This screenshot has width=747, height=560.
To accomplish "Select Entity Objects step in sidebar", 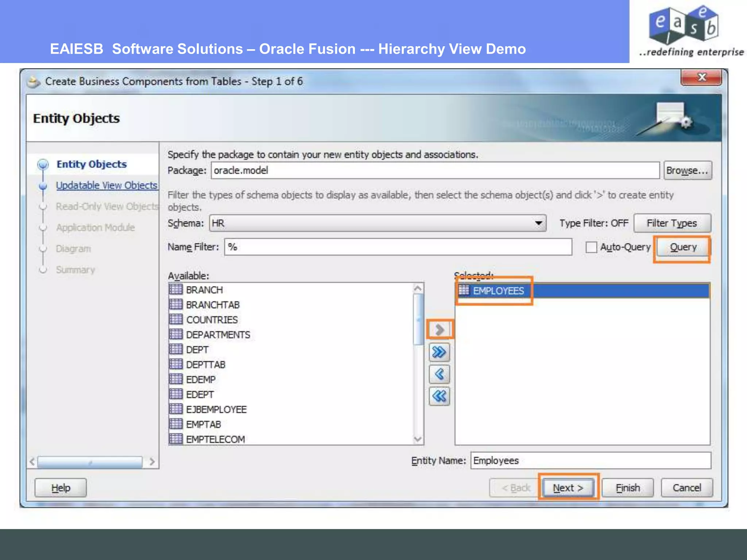I will click(92, 164).
